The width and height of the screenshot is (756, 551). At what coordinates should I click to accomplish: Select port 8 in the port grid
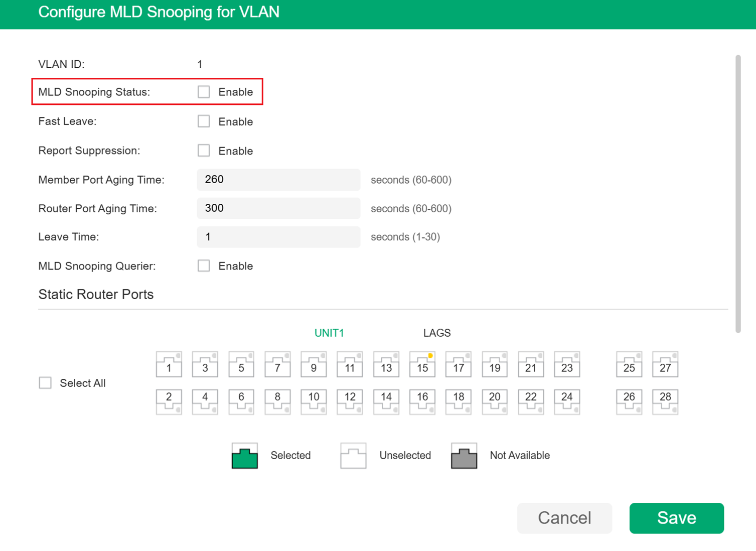pos(277,401)
